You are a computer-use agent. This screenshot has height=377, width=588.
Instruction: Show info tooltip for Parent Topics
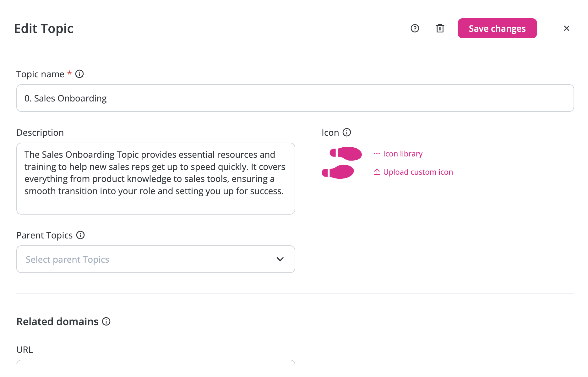(80, 235)
